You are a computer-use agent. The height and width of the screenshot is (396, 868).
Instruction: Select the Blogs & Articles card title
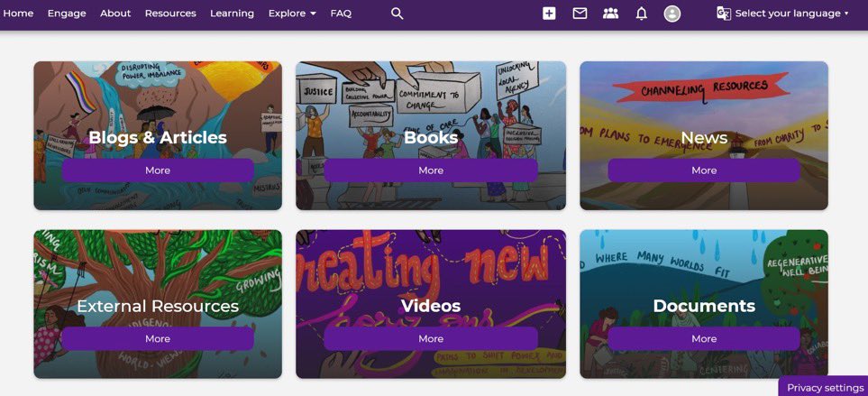point(158,137)
